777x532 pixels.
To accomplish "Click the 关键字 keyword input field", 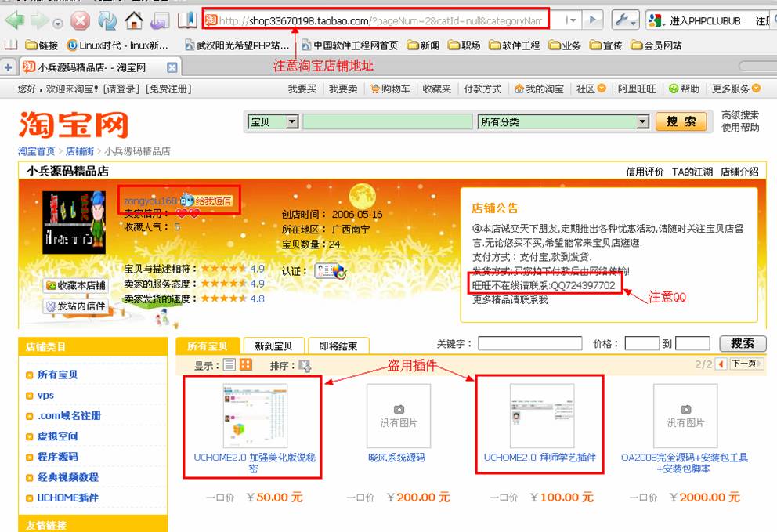I will click(529, 343).
